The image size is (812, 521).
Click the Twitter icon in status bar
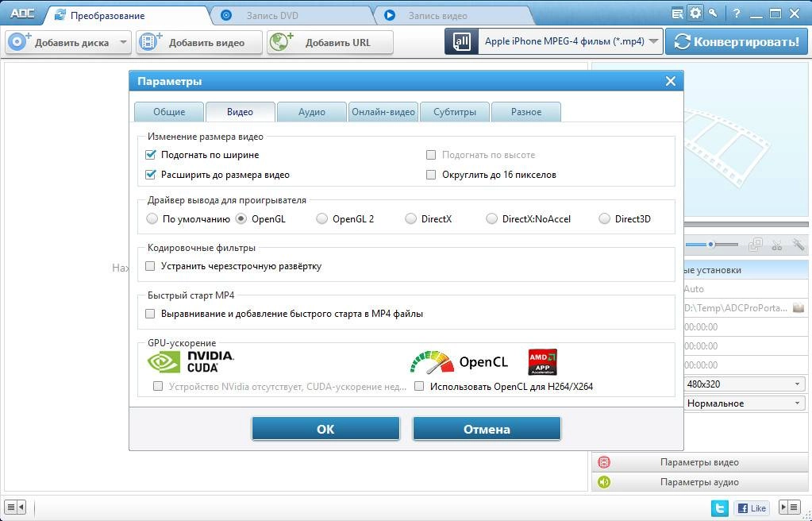pyautogui.click(x=719, y=508)
